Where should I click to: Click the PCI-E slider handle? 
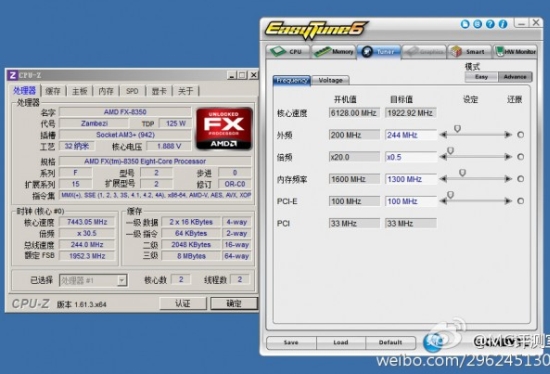click(451, 195)
